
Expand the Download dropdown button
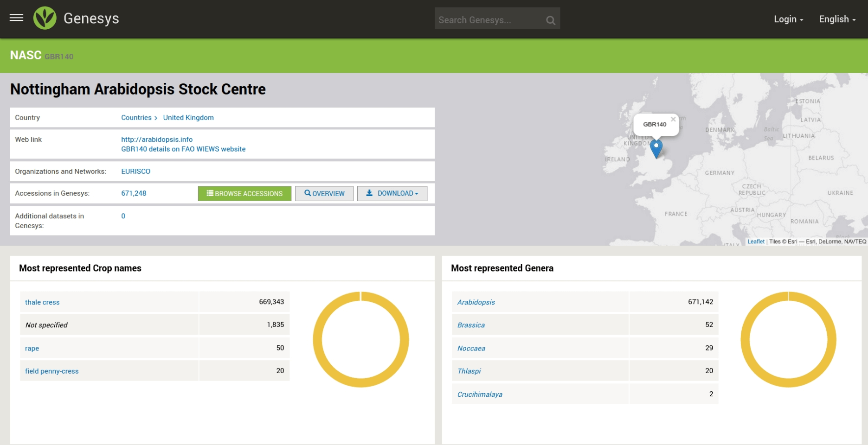point(392,193)
